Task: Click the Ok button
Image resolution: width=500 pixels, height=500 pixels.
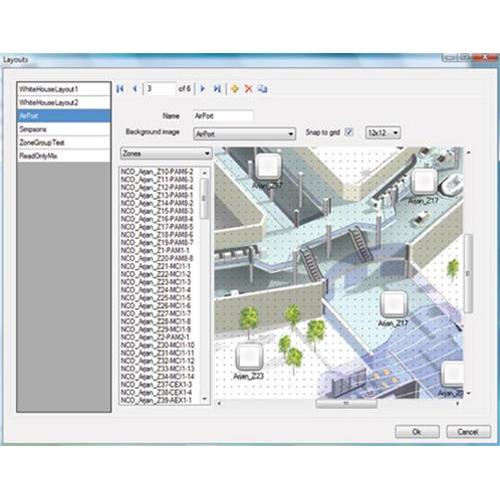Action: click(417, 432)
